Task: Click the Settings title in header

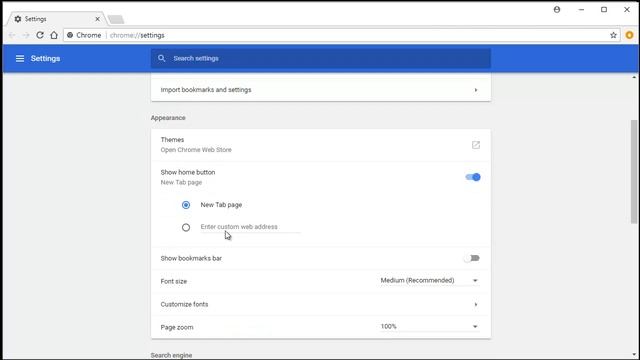Action: pos(45,58)
